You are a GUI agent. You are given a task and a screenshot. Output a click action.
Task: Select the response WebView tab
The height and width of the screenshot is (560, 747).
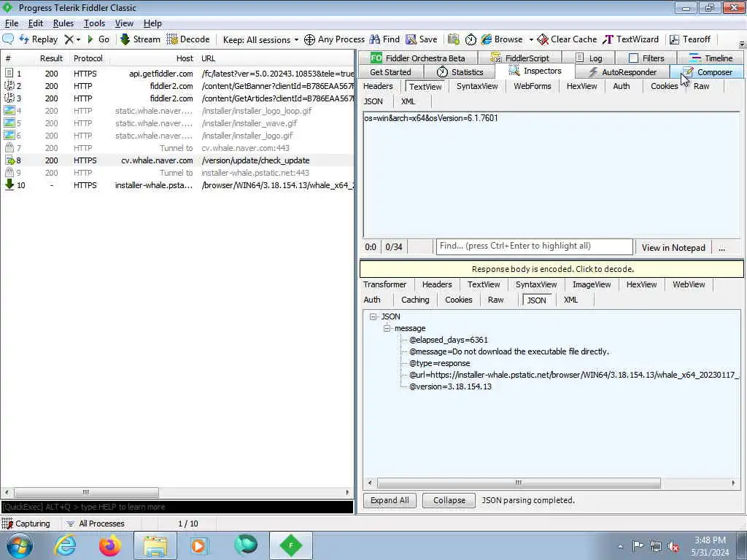(x=689, y=284)
